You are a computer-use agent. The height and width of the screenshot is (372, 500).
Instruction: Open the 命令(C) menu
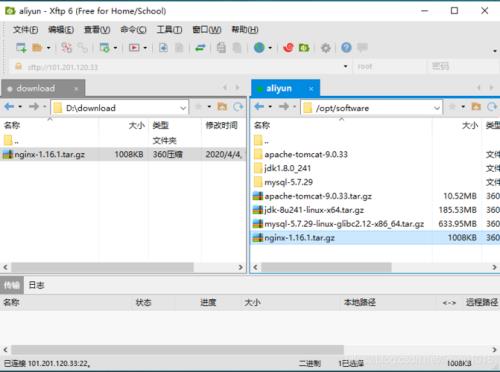point(133,30)
